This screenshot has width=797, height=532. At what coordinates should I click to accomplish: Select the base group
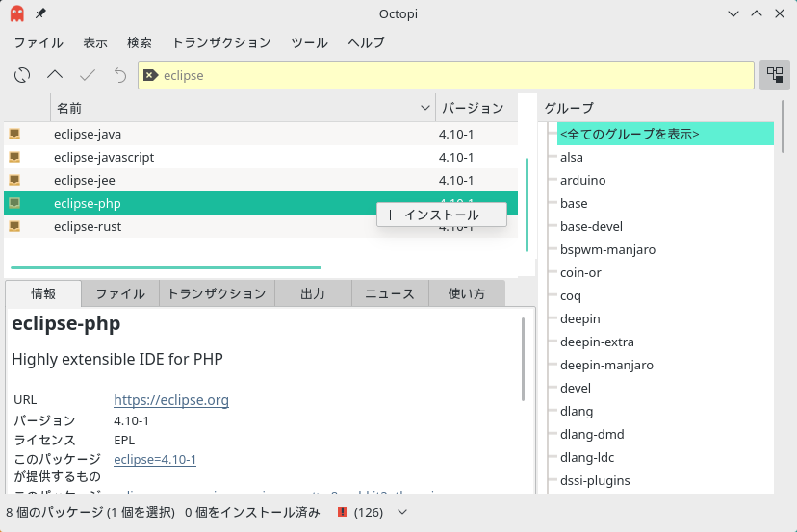tap(574, 203)
